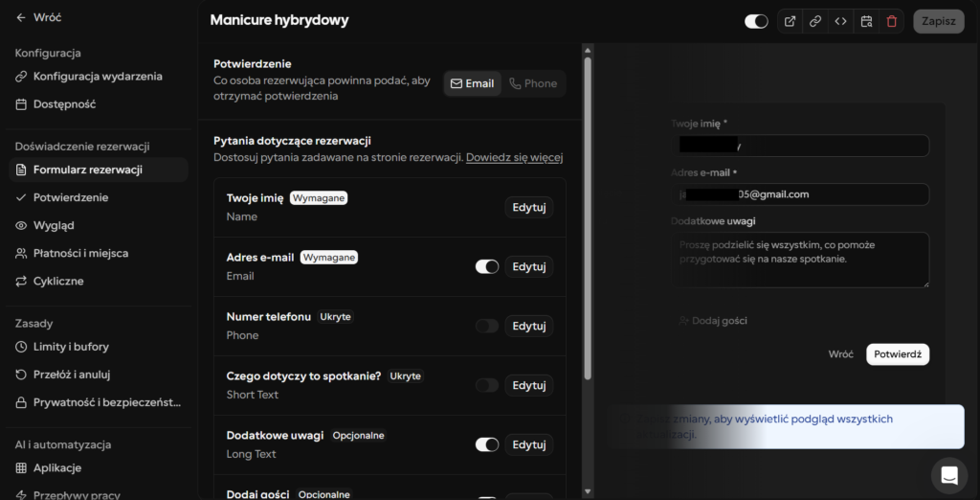
Task: Edit the Dodatkowe uwagi question
Action: [x=528, y=444]
